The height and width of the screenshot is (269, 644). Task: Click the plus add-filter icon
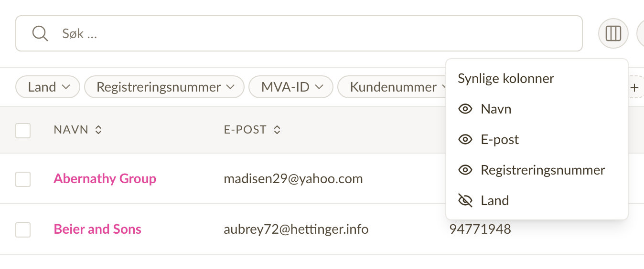(x=634, y=87)
